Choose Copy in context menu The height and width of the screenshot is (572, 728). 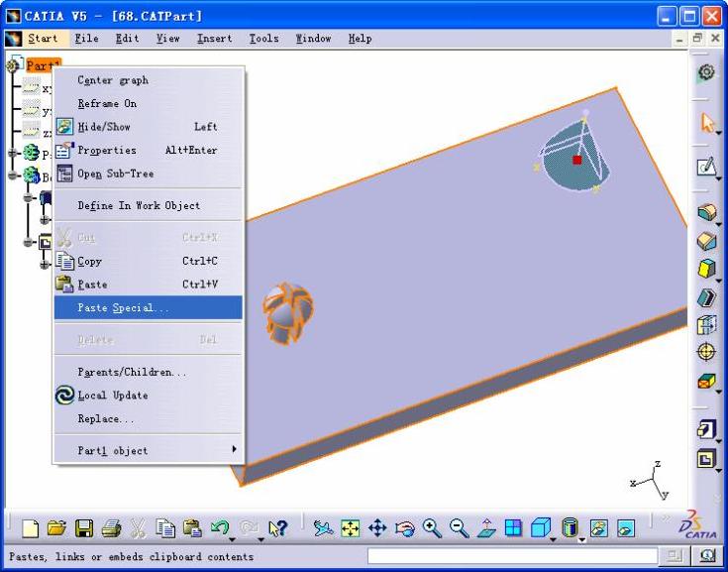point(149,261)
